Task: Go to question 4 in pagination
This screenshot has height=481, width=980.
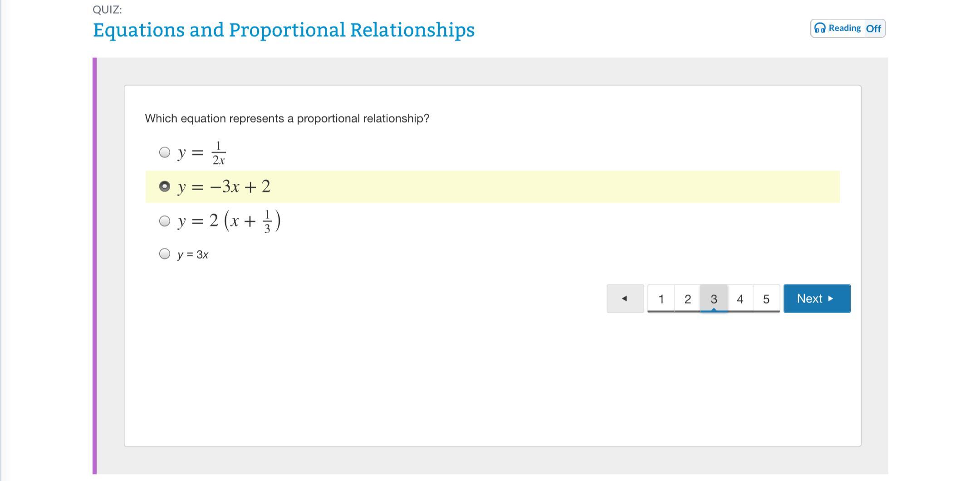Action: coord(740,299)
